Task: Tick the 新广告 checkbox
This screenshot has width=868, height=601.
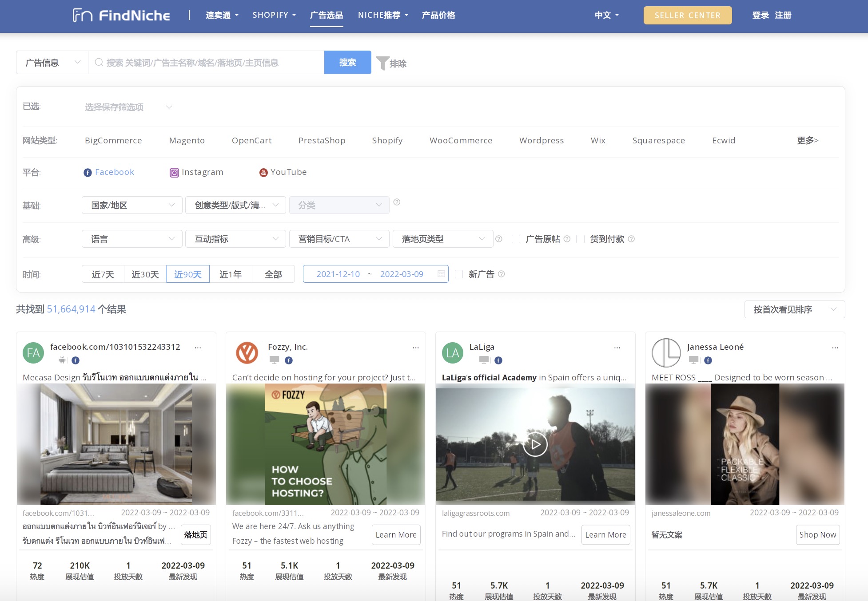Action: click(x=459, y=274)
